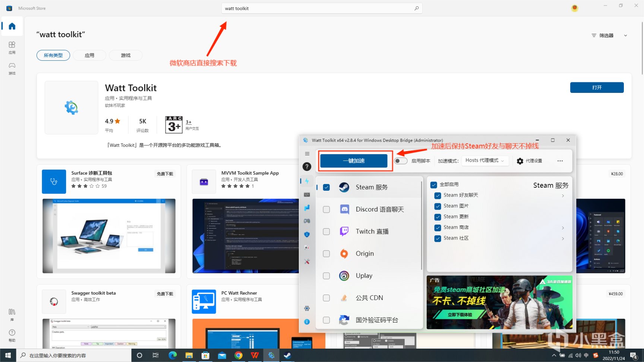Open the three-dot more options in Watt Toolkit
Viewport: 644px width, 362px height.
(560, 161)
